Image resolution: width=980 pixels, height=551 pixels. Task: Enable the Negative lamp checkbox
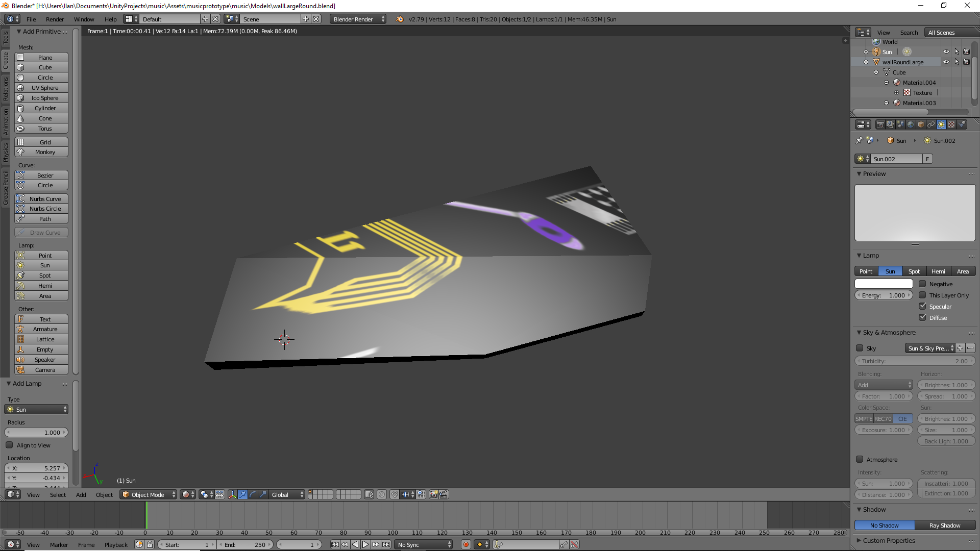pyautogui.click(x=922, y=284)
